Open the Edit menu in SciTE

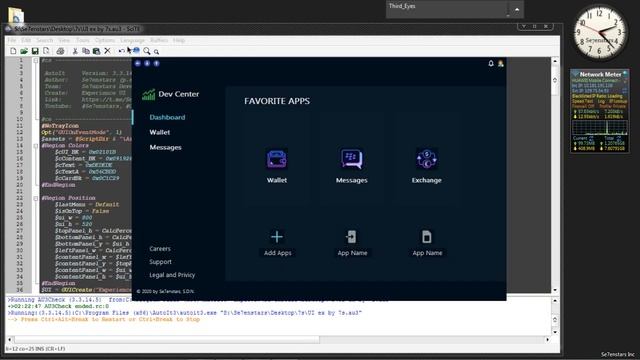[26, 40]
